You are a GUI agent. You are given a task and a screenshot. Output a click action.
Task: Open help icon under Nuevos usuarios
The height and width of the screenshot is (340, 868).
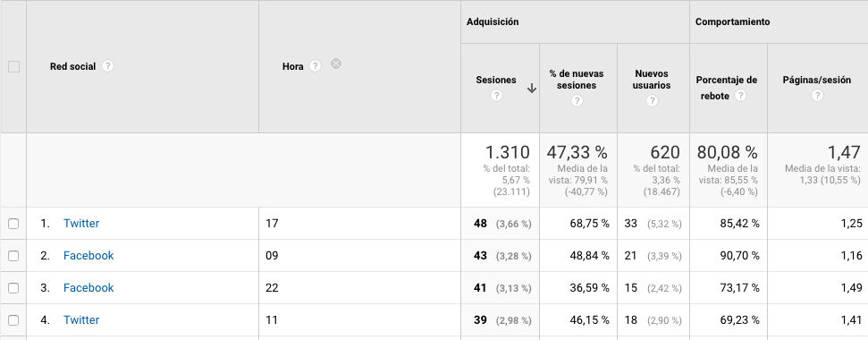[x=652, y=101]
